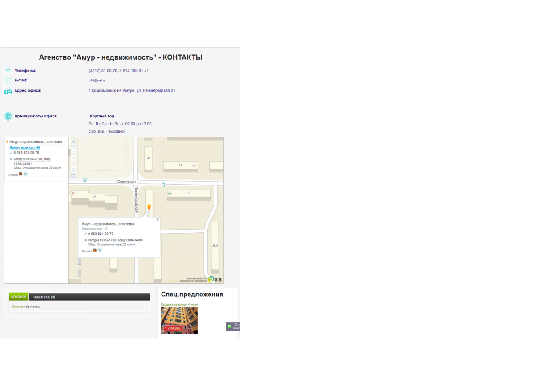Click building number 48 on map
The height and width of the screenshot is (392, 534).
coord(148,158)
